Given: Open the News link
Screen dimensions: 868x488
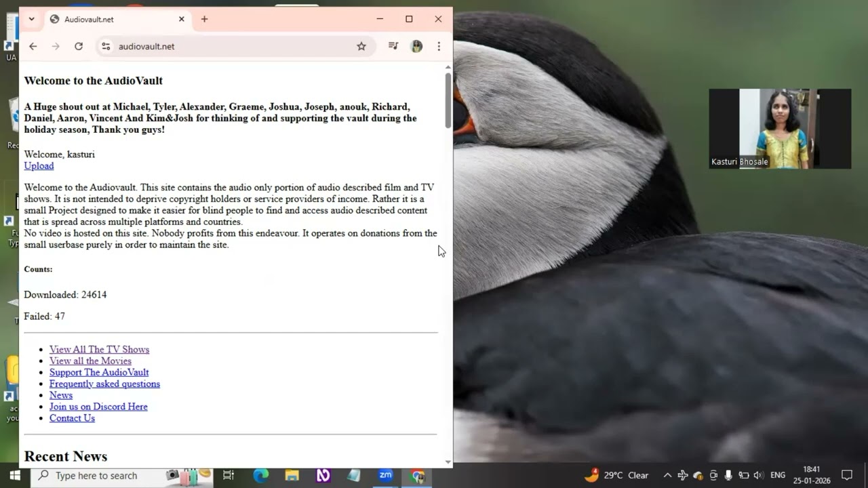Looking at the screenshot, I should click(60, 395).
